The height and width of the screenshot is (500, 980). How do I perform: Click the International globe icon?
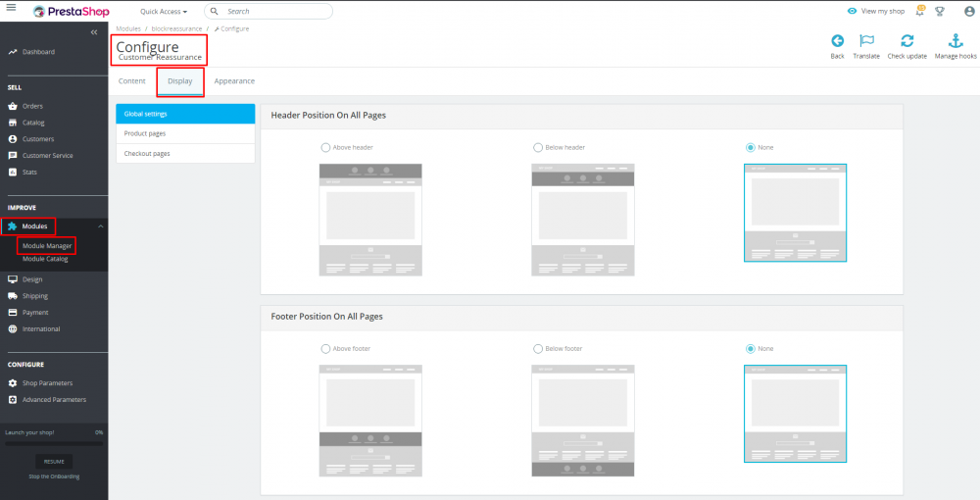(13, 328)
